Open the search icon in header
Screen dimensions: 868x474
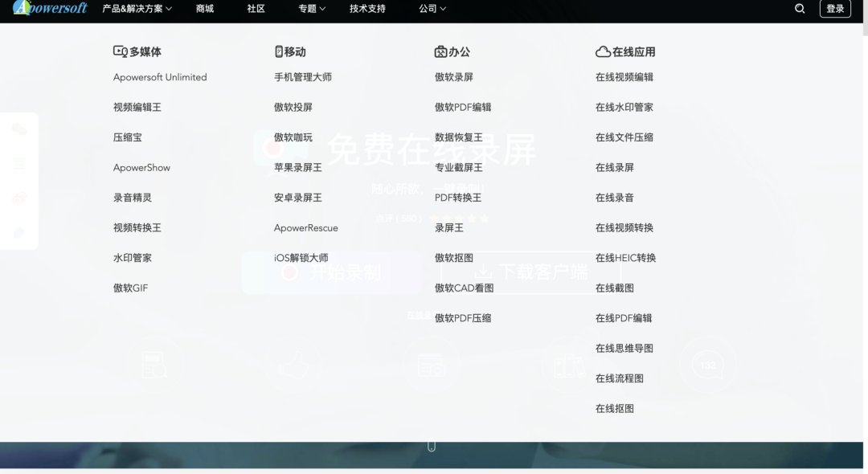click(x=800, y=8)
